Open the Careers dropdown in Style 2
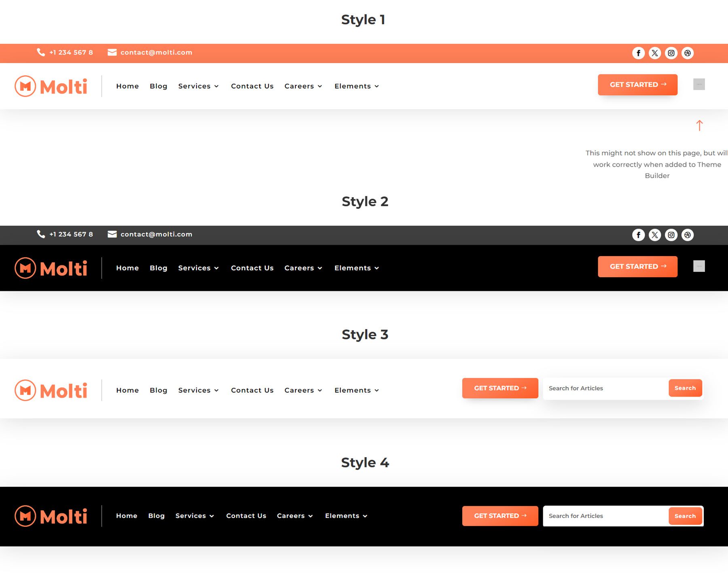Viewport: 728px width, 581px height. [303, 267]
